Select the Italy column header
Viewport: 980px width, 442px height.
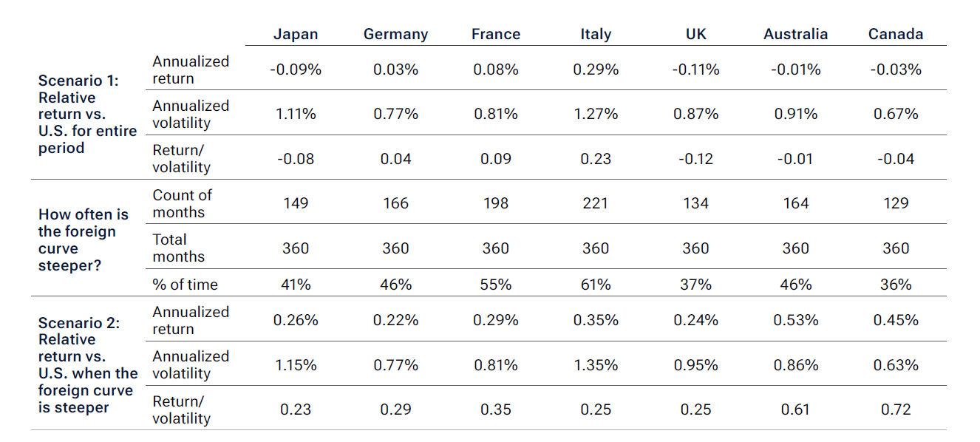click(x=596, y=34)
